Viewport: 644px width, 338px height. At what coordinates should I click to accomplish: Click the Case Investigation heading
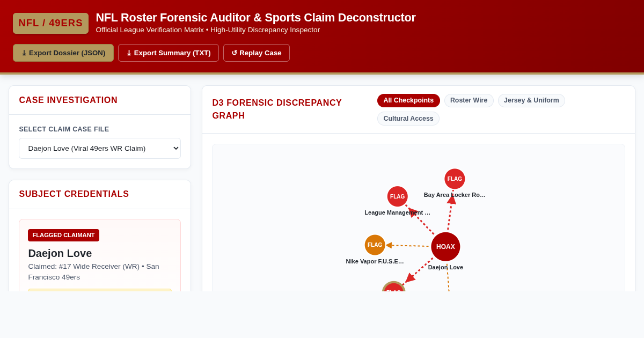(x=68, y=100)
